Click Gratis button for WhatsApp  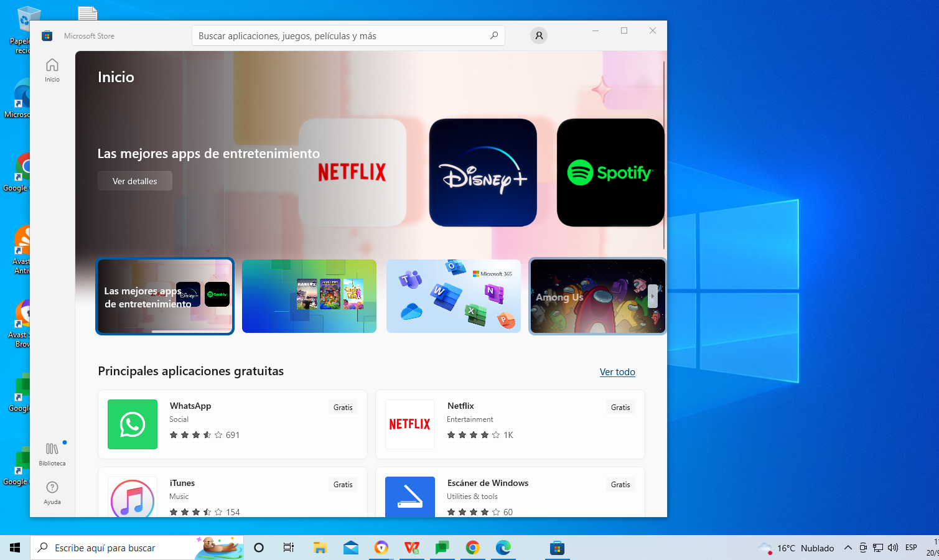[343, 407]
